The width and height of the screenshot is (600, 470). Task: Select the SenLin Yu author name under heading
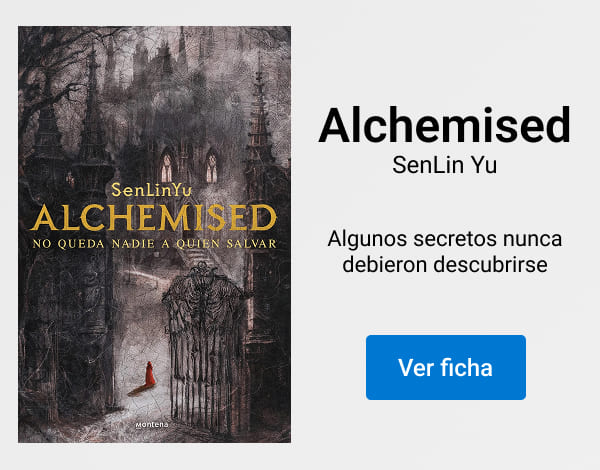(x=445, y=165)
